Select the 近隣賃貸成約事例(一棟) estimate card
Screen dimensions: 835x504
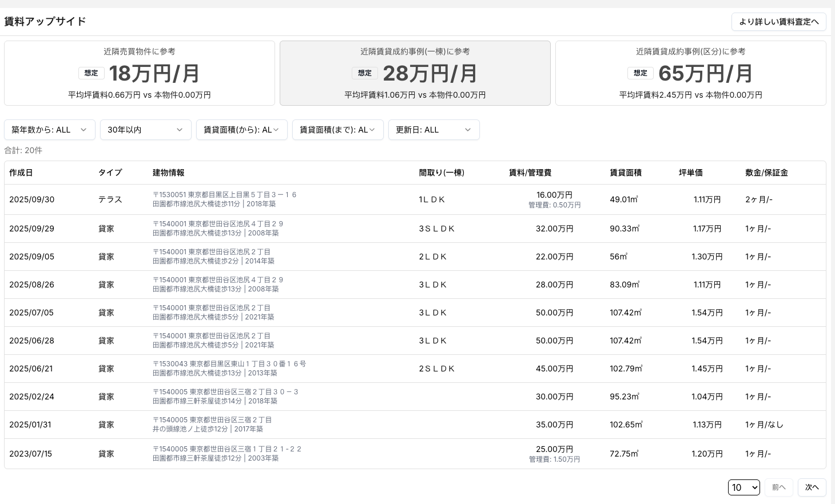tap(415, 73)
